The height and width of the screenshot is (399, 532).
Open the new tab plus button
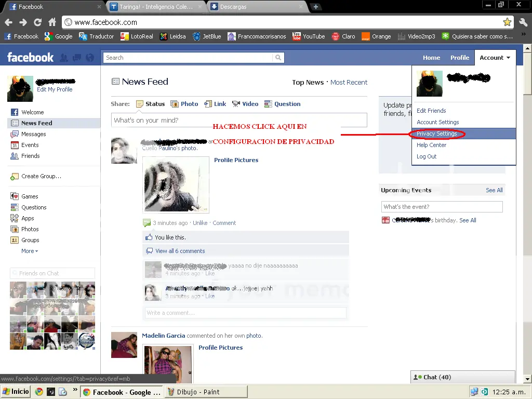coord(315,7)
